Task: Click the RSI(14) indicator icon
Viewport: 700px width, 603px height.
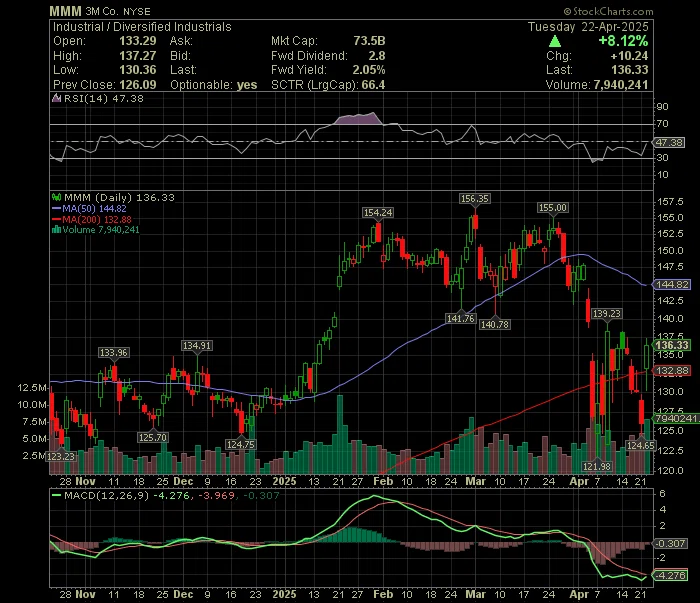Action: pos(56,98)
